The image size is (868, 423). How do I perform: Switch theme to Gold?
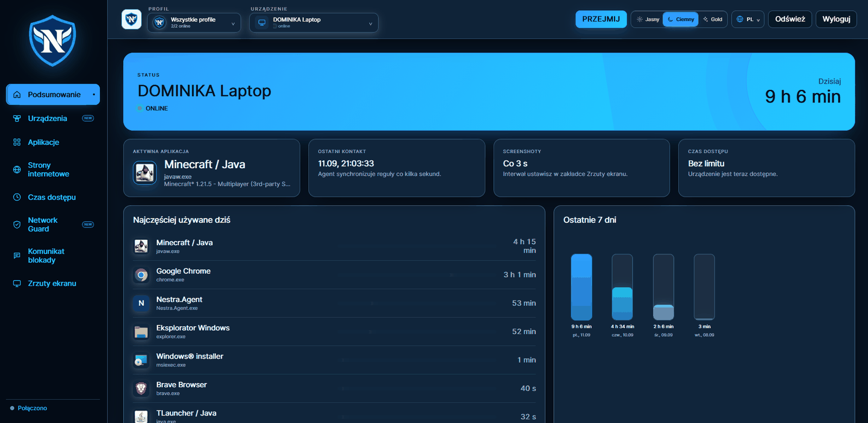coord(712,20)
